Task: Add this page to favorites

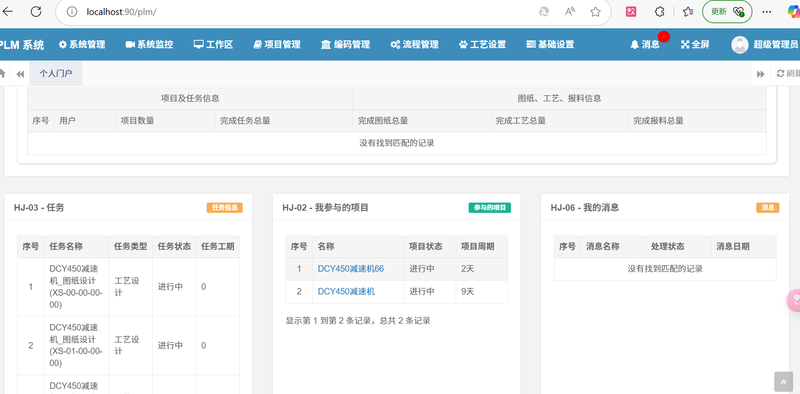Action: (x=595, y=12)
